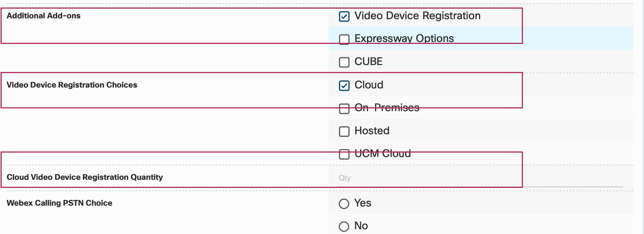
Task: Click the Additional Add-ons section label
Action: (43, 16)
